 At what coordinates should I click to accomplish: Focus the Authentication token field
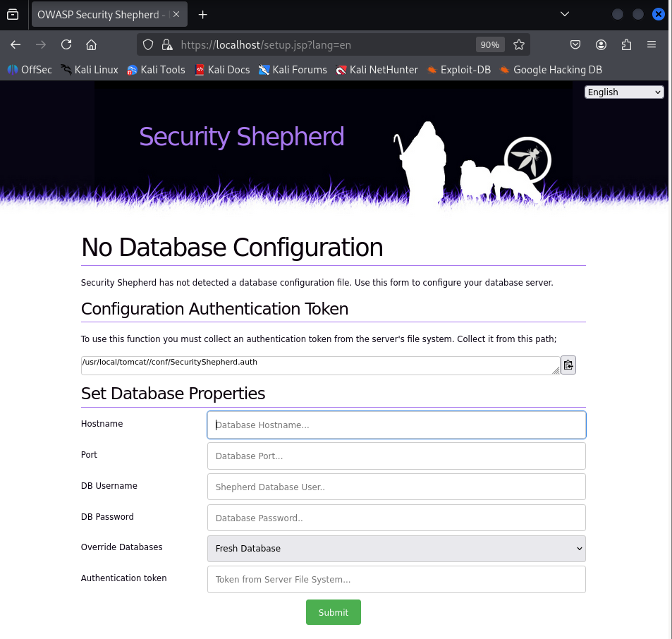click(x=396, y=580)
